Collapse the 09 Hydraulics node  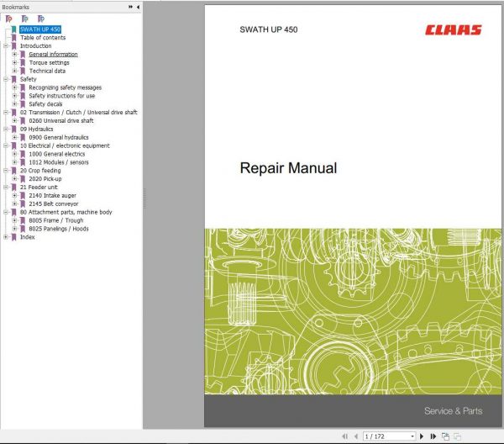coord(6,129)
